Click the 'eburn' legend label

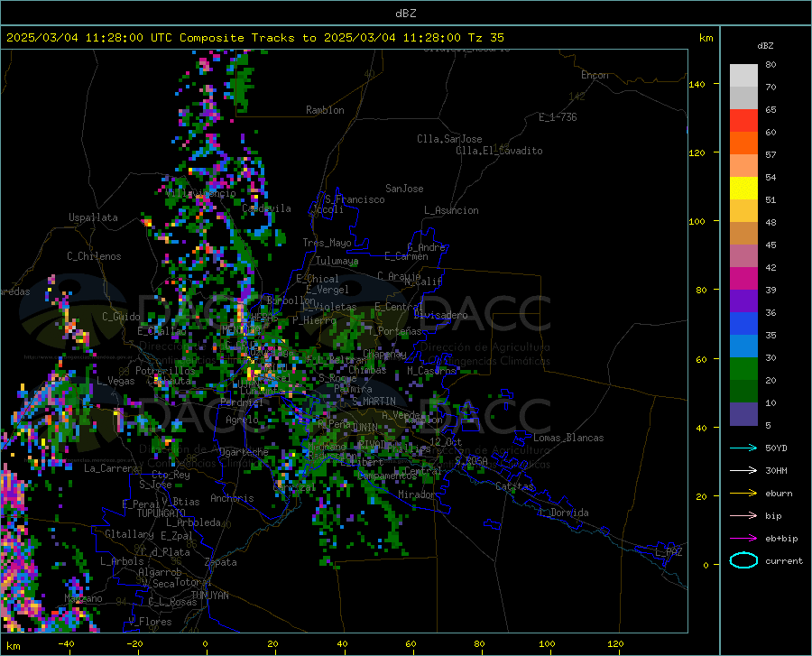(x=779, y=493)
